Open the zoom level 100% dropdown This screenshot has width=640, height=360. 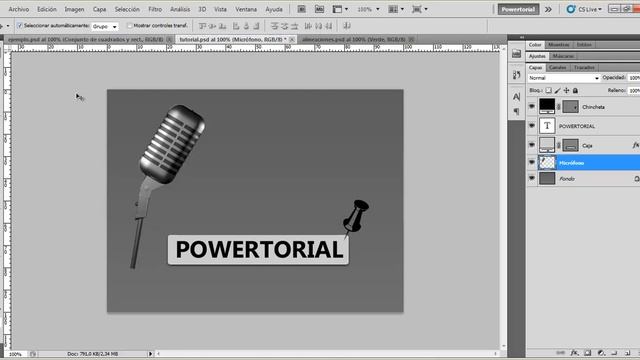pos(368,9)
